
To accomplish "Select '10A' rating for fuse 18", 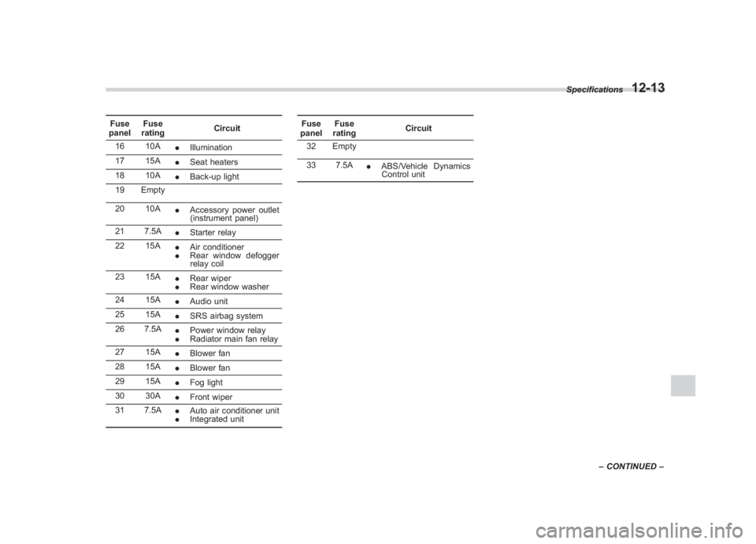I will (x=153, y=176).
